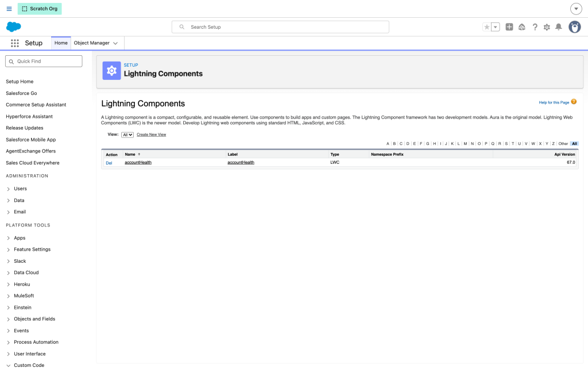The image size is (588, 368).
Task: Open accountHealth link in the Name column
Action: click(138, 163)
